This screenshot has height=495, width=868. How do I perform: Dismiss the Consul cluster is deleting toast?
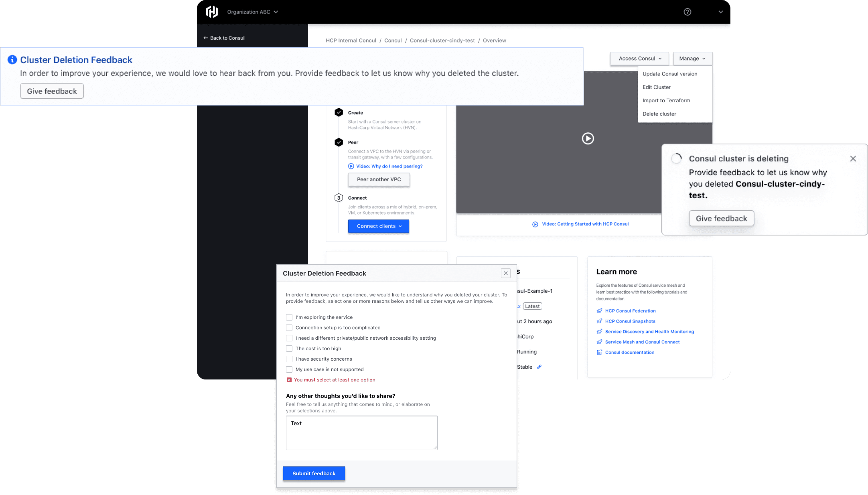pos(853,158)
